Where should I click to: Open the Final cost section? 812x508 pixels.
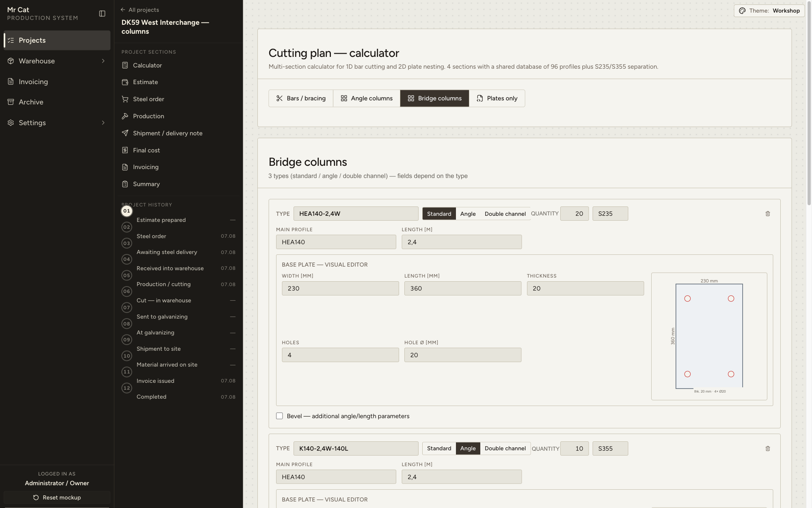(x=179, y=150)
